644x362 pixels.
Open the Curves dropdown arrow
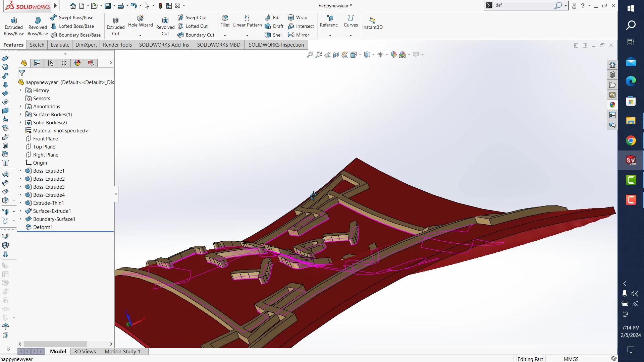click(351, 36)
